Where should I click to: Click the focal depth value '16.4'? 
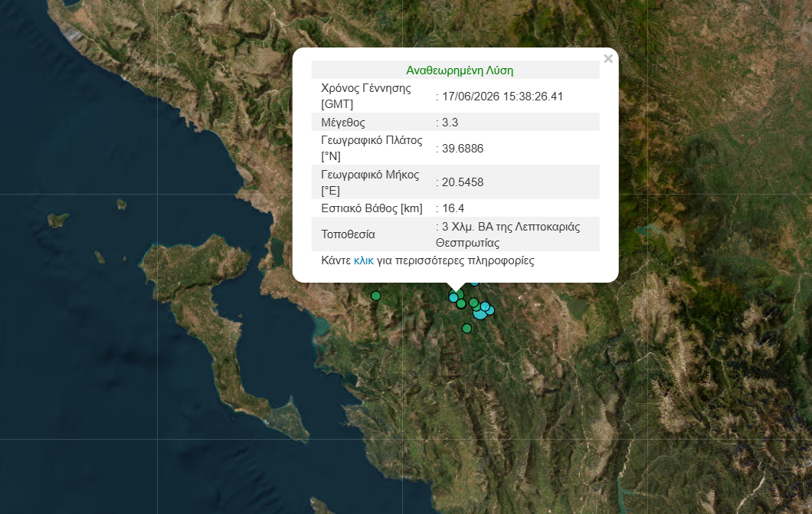(x=453, y=208)
